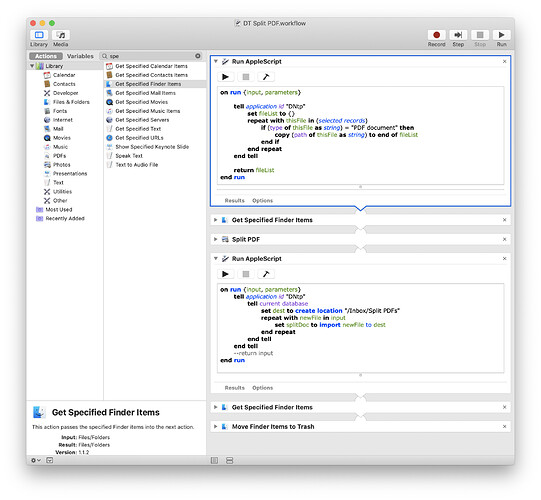The width and height of the screenshot is (541, 500).
Task: Expand the Split PDF action
Action: point(216,239)
